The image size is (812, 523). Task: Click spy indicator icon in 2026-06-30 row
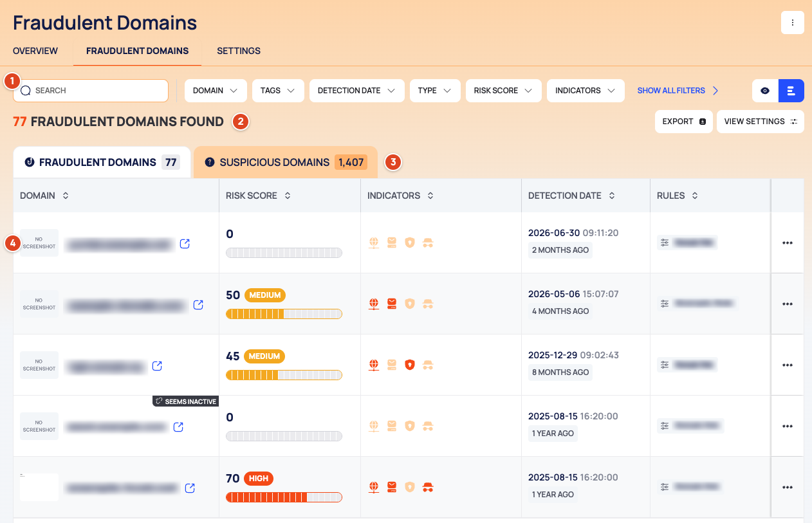coord(428,243)
